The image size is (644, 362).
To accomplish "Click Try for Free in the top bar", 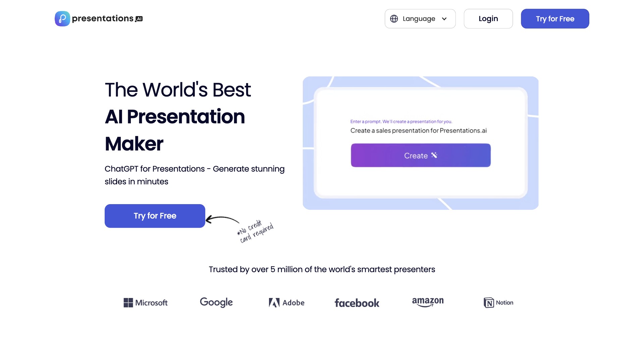I will tap(555, 18).
